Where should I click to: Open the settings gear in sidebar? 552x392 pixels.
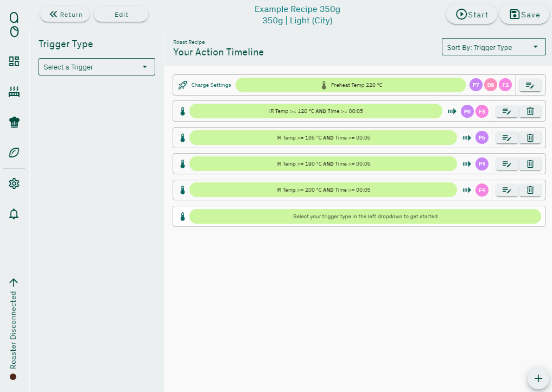click(x=14, y=184)
